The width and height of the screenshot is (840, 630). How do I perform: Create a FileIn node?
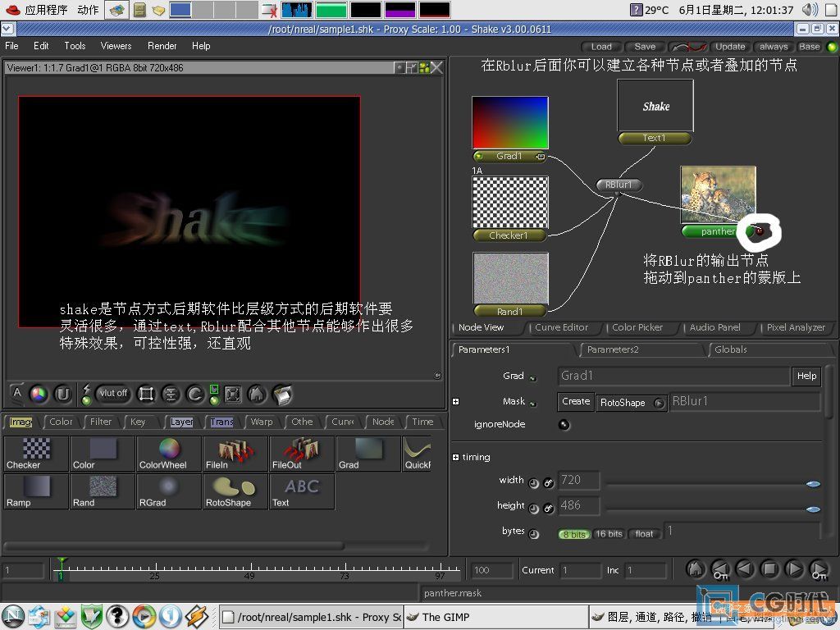coord(235,453)
